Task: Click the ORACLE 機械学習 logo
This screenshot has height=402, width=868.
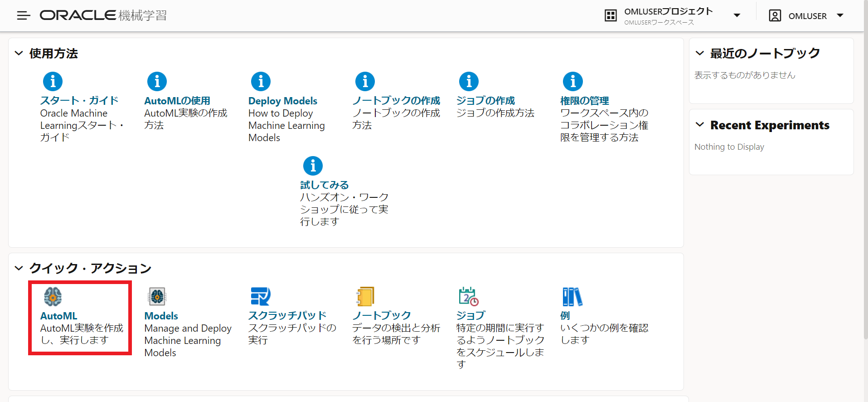Action: [103, 15]
